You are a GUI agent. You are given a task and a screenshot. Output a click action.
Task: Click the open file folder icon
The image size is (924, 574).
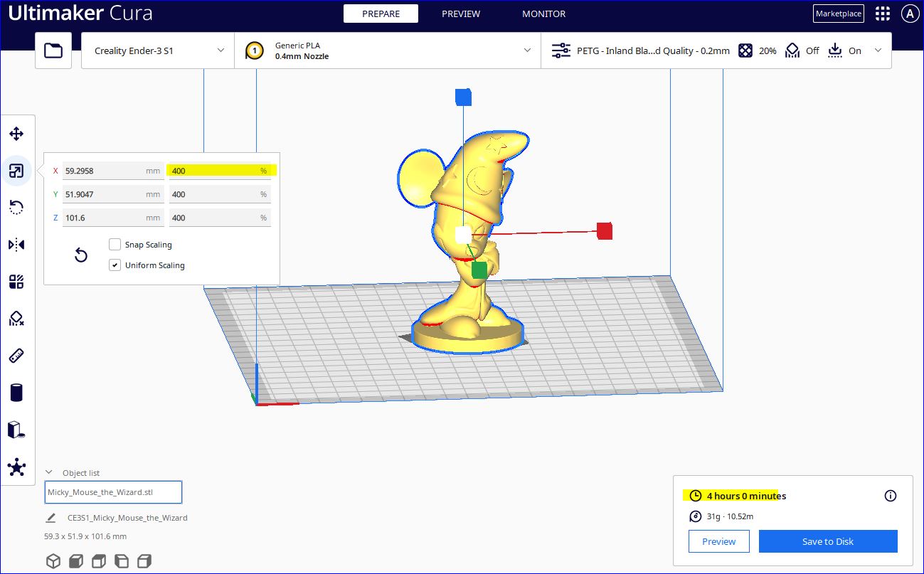(x=53, y=50)
